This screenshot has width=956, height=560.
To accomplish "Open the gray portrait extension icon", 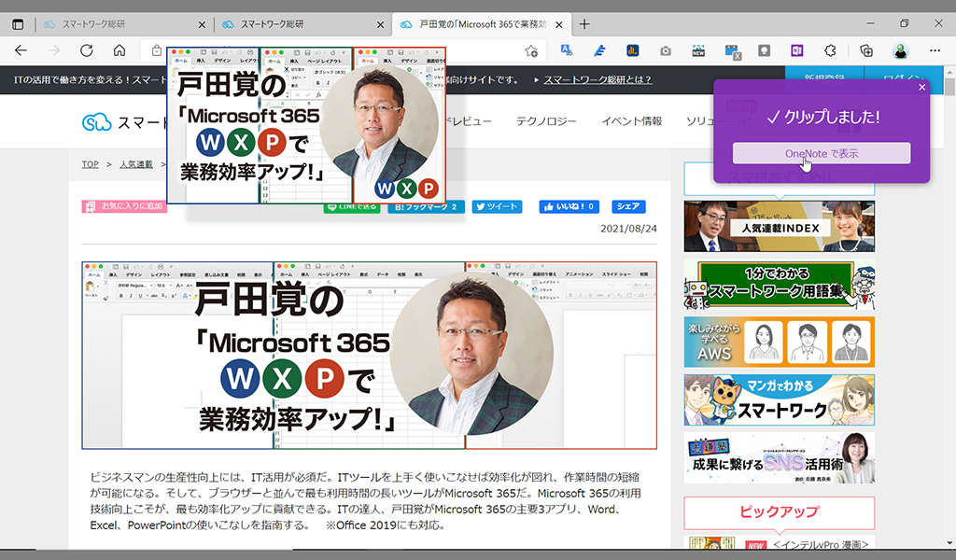I will 764,50.
